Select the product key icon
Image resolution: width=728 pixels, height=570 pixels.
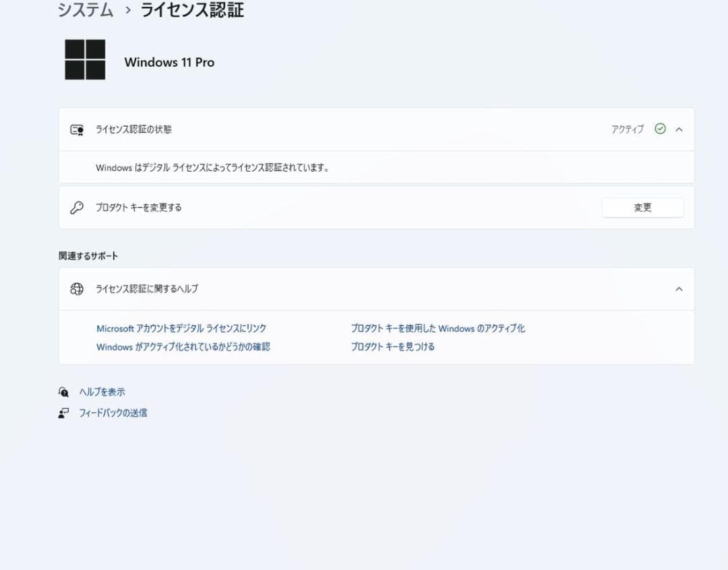(77, 208)
